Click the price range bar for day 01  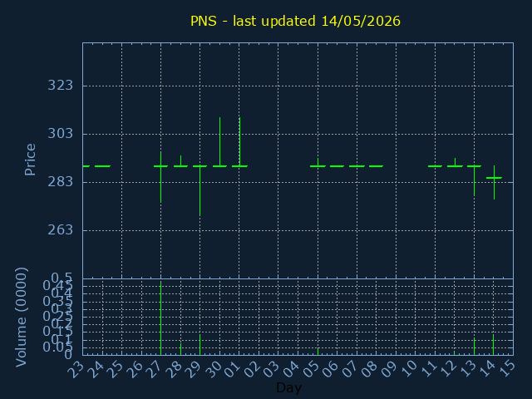point(239,142)
